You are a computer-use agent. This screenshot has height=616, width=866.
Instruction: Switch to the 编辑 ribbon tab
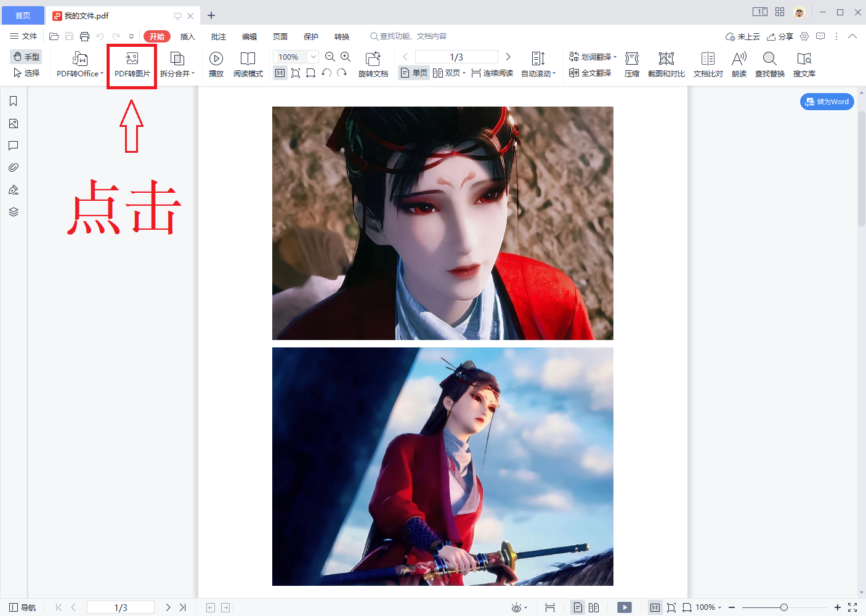click(249, 36)
